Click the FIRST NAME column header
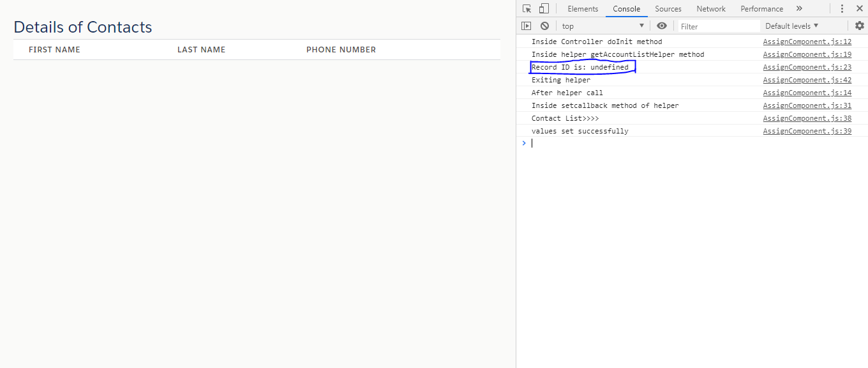Viewport: 868px width, 368px height. pos(54,50)
